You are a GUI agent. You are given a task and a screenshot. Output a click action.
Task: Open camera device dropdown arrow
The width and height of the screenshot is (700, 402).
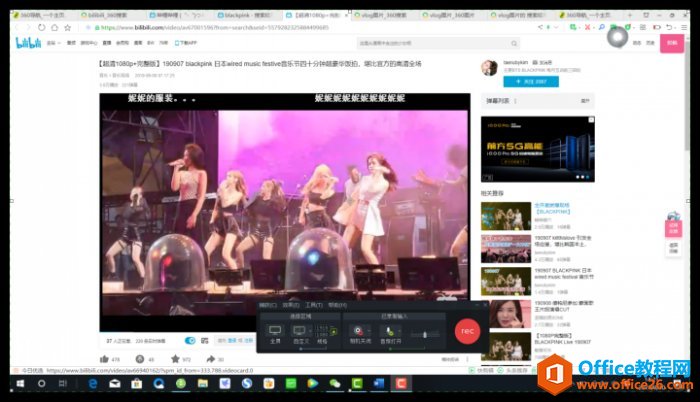tap(370, 330)
